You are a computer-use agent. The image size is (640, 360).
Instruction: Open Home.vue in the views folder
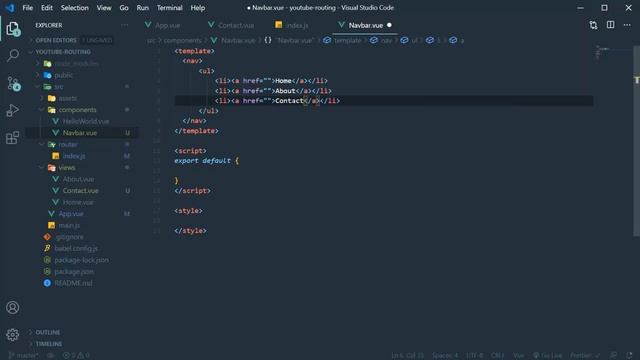coord(78,202)
